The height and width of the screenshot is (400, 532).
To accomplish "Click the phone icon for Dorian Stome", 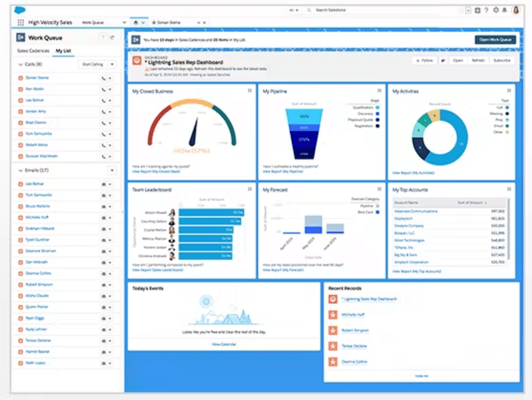I will tap(104, 78).
